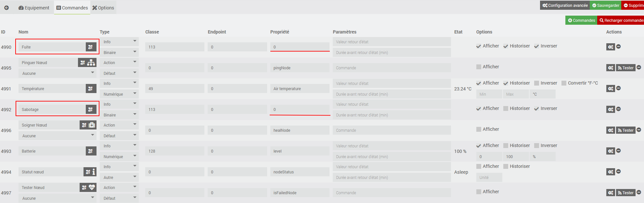
Task: Enable Convertir °F-°C checkbox for Température
Action: coord(564,83)
